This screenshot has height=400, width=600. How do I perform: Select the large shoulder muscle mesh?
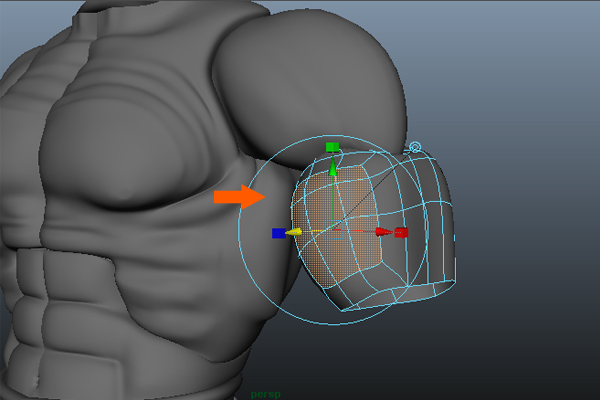[310, 88]
